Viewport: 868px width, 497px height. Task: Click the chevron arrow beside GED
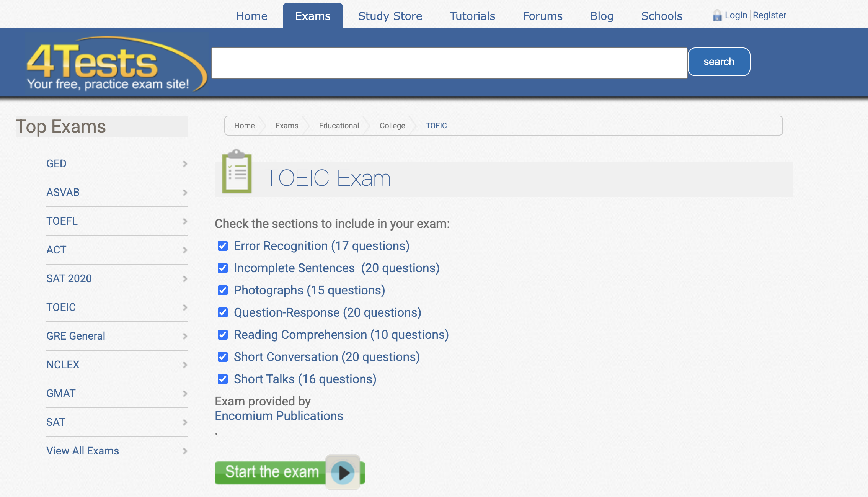(x=185, y=164)
